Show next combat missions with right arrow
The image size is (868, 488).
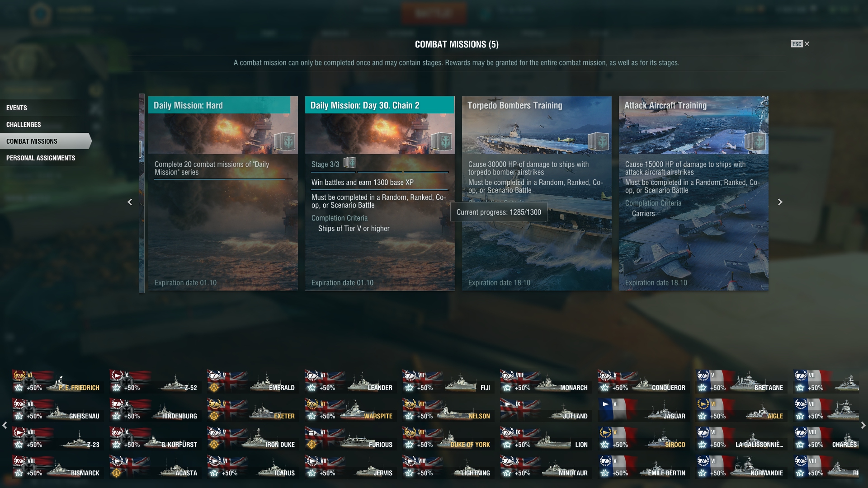[x=780, y=202]
